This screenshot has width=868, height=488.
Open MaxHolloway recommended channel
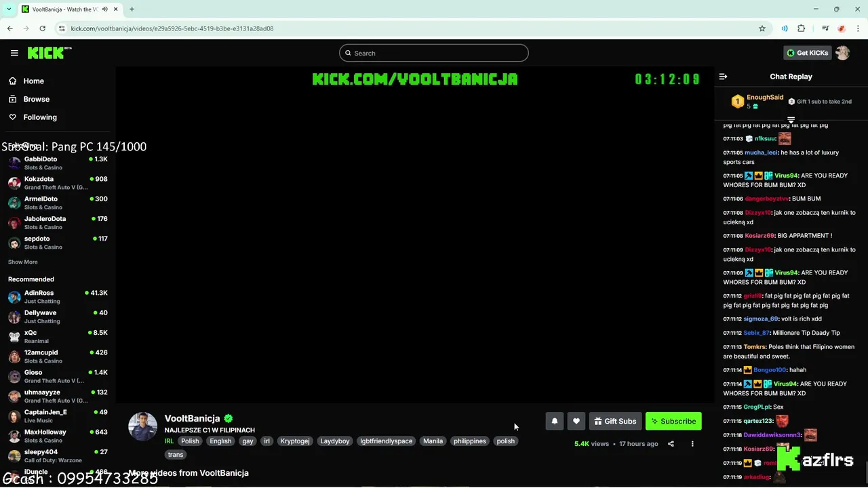click(58, 436)
